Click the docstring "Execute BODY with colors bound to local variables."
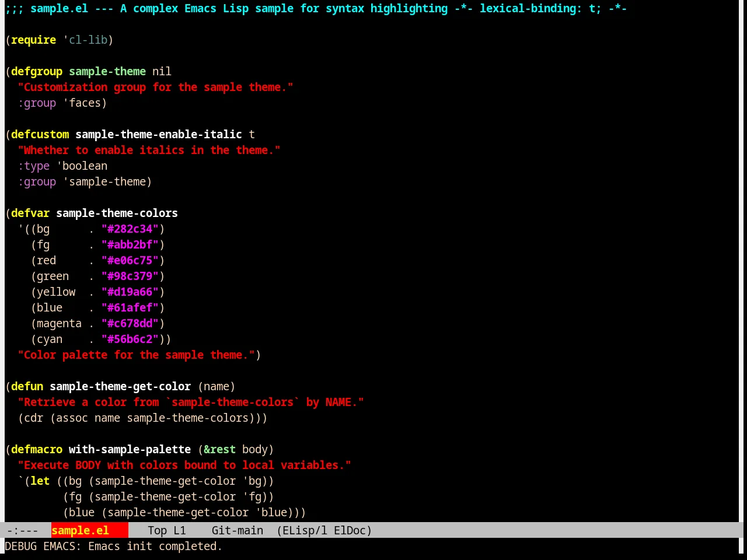 [184, 465]
